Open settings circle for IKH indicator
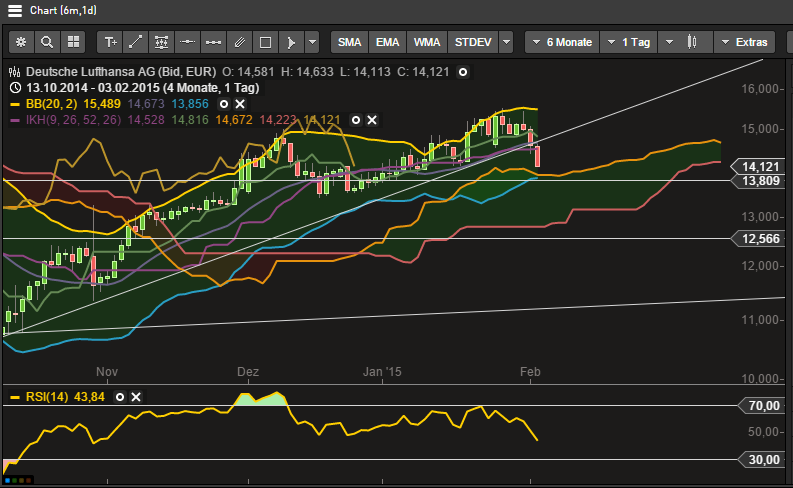Viewport: 793px width, 488px height. [x=356, y=120]
